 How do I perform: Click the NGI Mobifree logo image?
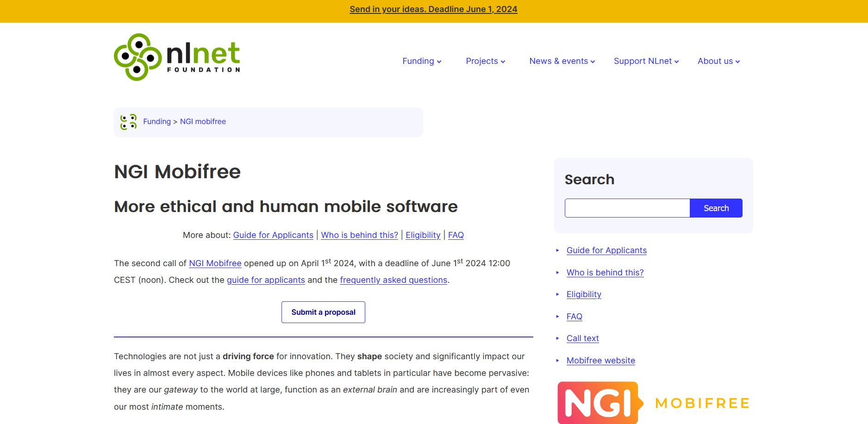pos(654,403)
